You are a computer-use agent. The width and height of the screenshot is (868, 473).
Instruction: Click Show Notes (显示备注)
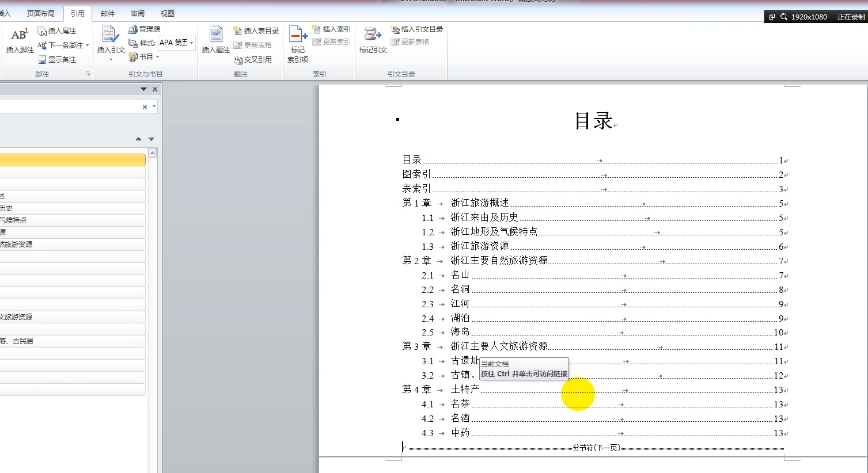[57, 60]
